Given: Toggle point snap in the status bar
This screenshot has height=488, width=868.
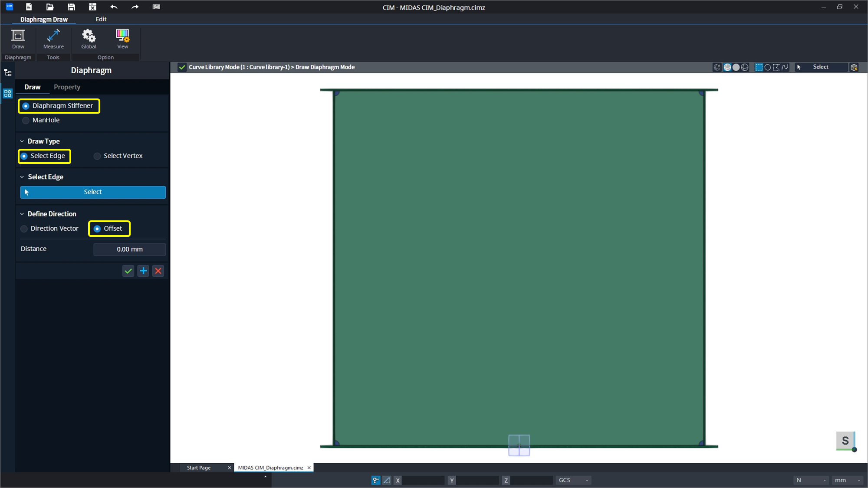Looking at the screenshot, I should [376, 480].
